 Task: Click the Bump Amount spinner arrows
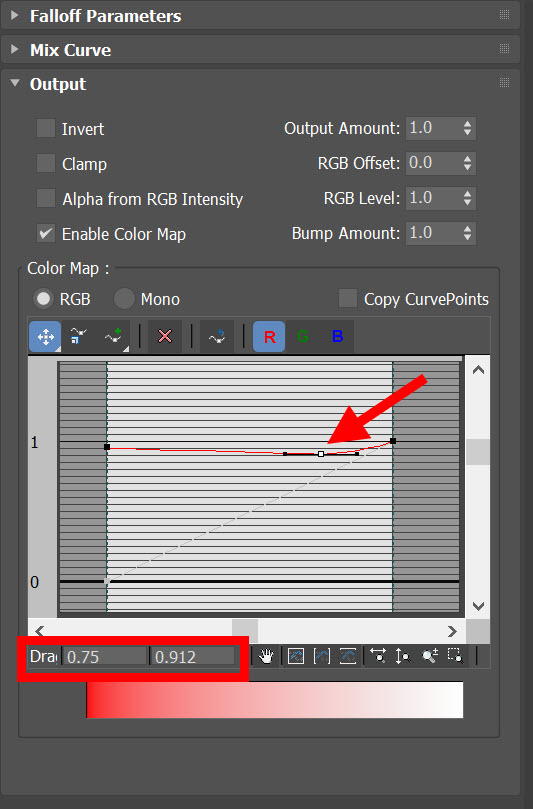pyautogui.click(x=467, y=233)
